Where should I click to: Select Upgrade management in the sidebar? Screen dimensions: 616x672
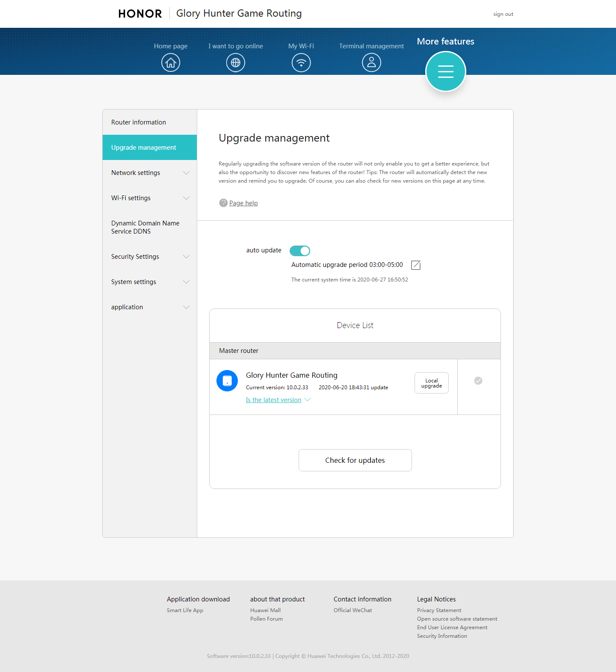click(150, 148)
